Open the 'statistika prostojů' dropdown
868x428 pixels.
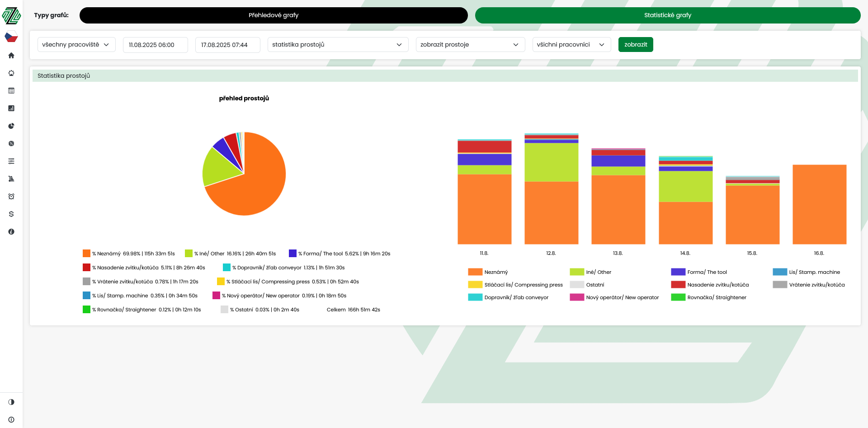pos(337,45)
